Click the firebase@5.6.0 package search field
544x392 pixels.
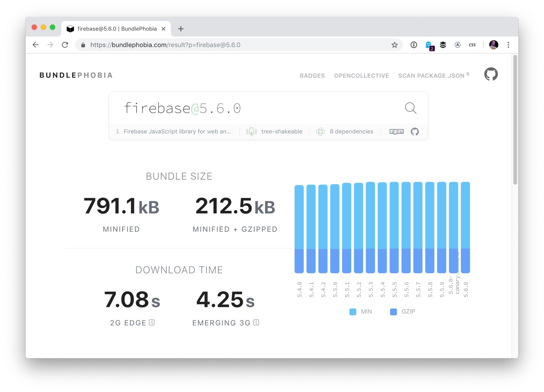point(239,108)
